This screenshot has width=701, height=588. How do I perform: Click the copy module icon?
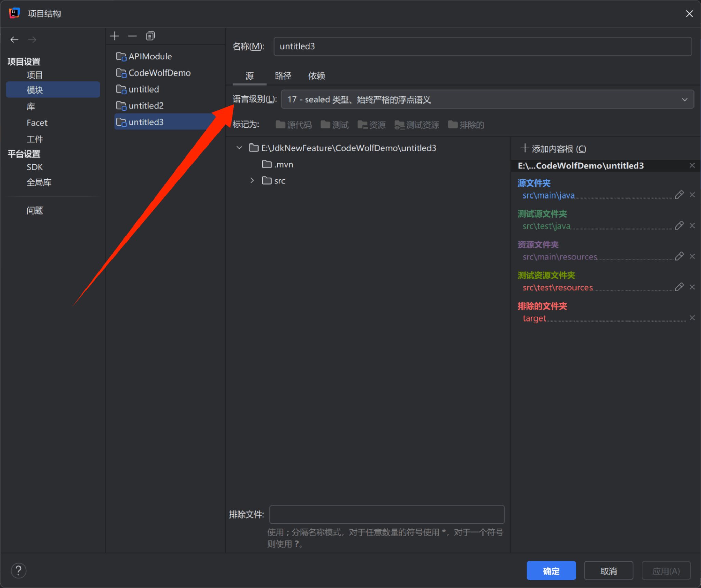pos(150,36)
